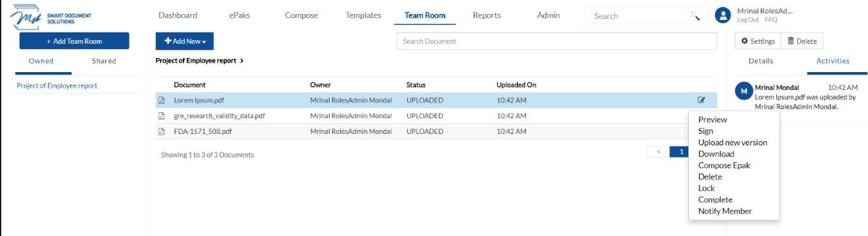Open the Templates tab
The width and height of the screenshot is (868, 236).
[x=363, y=15]
